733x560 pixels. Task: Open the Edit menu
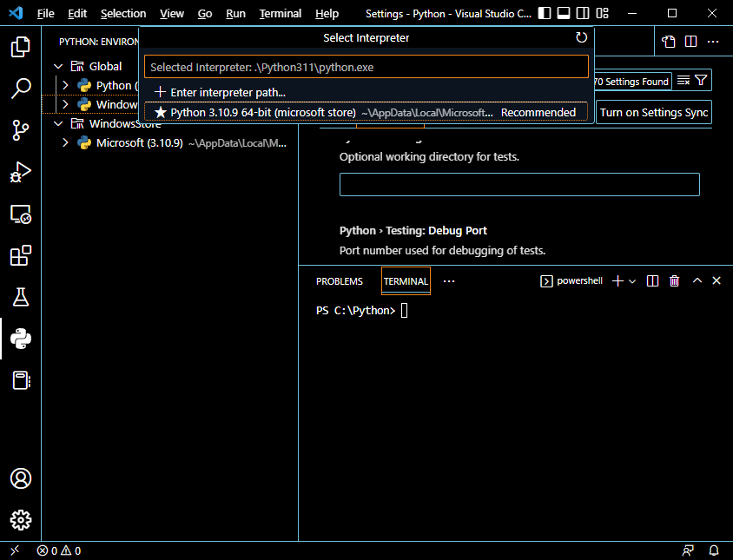click(x=77, y=14)
